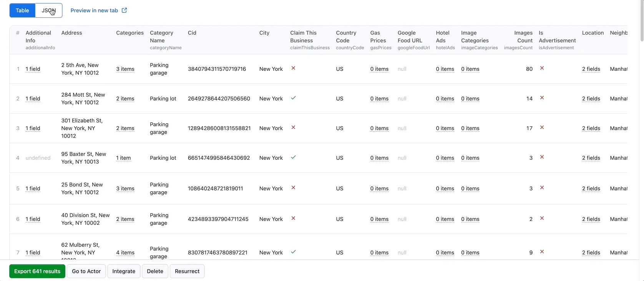The image size is (644, 281).
Task: Click 'Parking lot' category in 284 Mott St row
Action: coord(163,99)
